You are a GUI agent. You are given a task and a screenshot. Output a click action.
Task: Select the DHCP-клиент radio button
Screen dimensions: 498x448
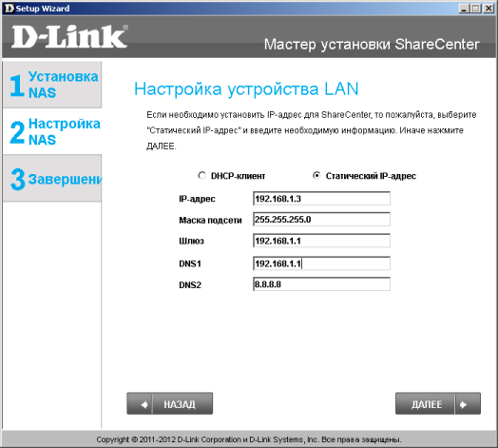click(x=201, y=176)
